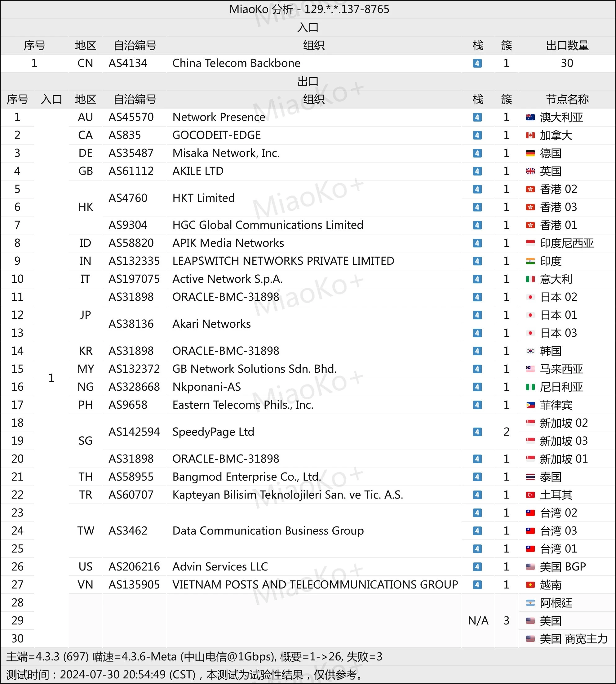Click the Italy flag next to 意大利
Viewport: 616px width, 684px height.
[x=530, y=279]
